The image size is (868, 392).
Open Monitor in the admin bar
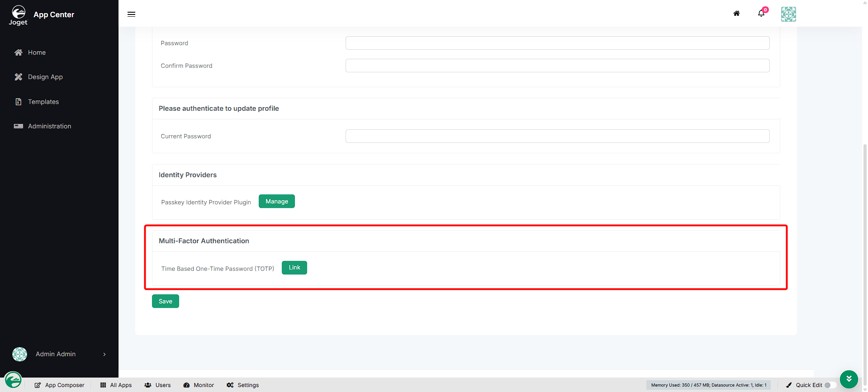pyautogui.click(x=199, y=385)
